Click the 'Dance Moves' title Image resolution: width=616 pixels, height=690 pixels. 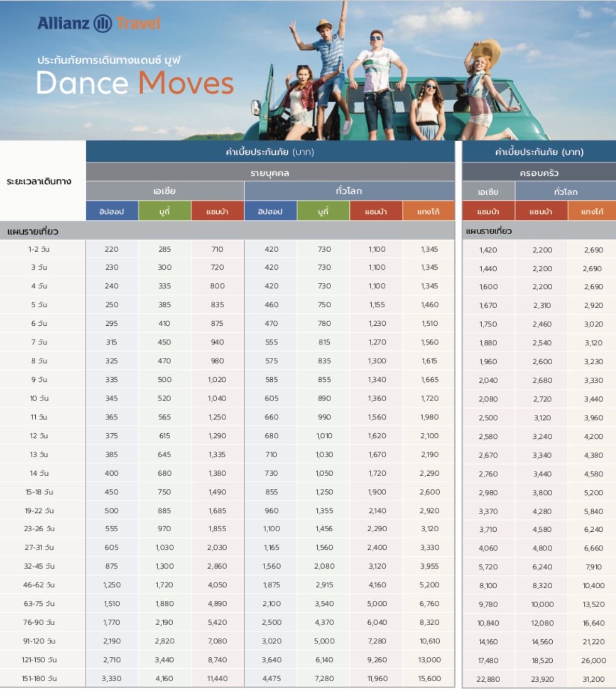[135, 83]
